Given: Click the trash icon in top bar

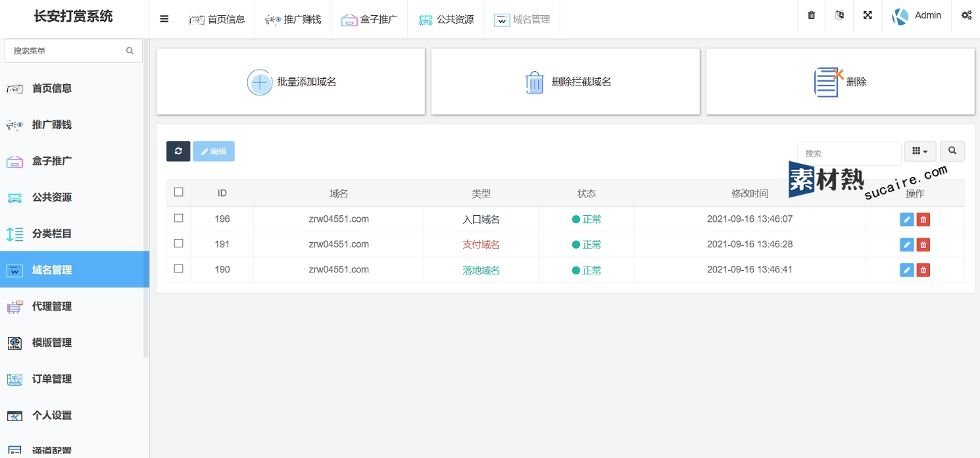Looking at the screenshot, I should coord(812,15).
